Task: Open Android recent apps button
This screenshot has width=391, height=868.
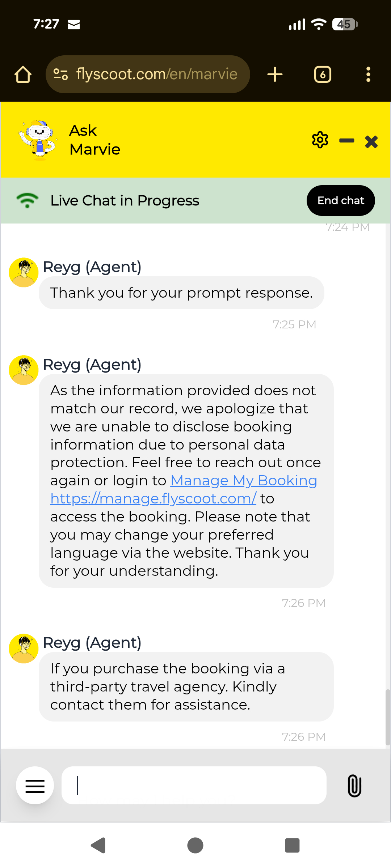Action: pos(292,846)
